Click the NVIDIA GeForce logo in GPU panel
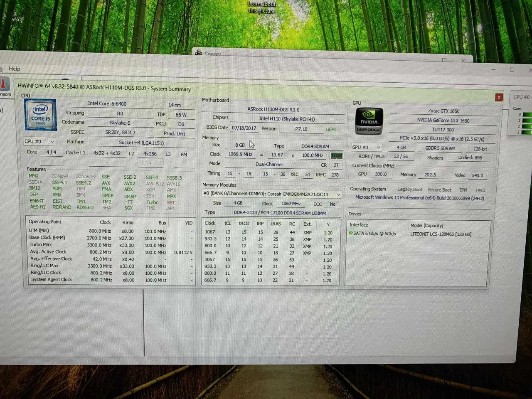The image size is (532, 399). point(369,121)
